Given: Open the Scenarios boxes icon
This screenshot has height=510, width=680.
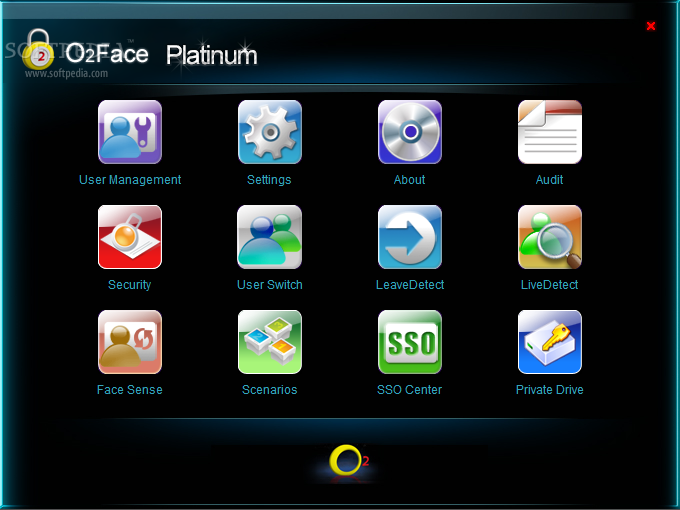Looking at the screenshot, I should coord(270,342).
